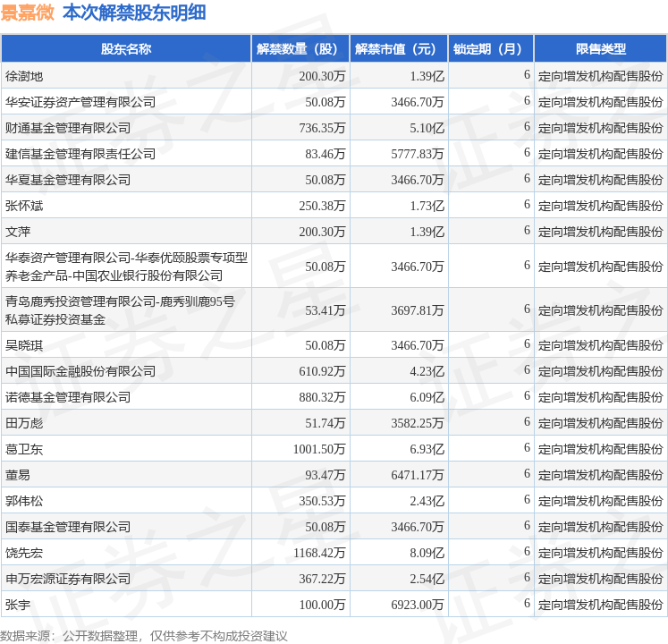The width and height of the screenshot is (668, 644).
Task: Select the 锁定期（月） column header
Action: click(491, 49)
